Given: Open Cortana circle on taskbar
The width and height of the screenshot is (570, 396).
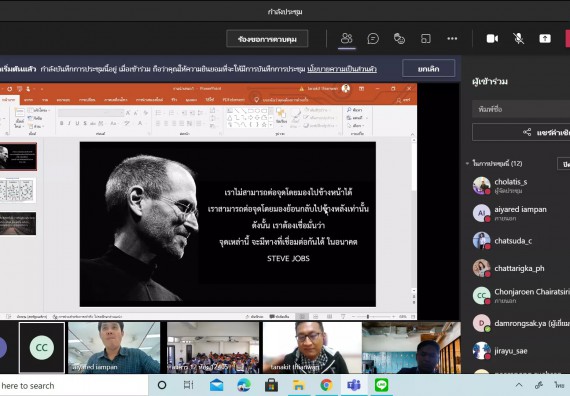Looking at the screenshot, I should [162, 385].
